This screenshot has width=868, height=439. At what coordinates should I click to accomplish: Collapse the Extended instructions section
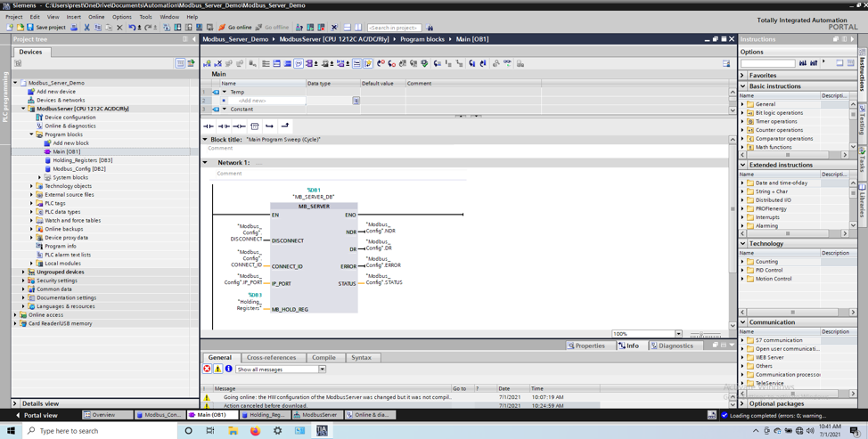click(x=743, y=165)
